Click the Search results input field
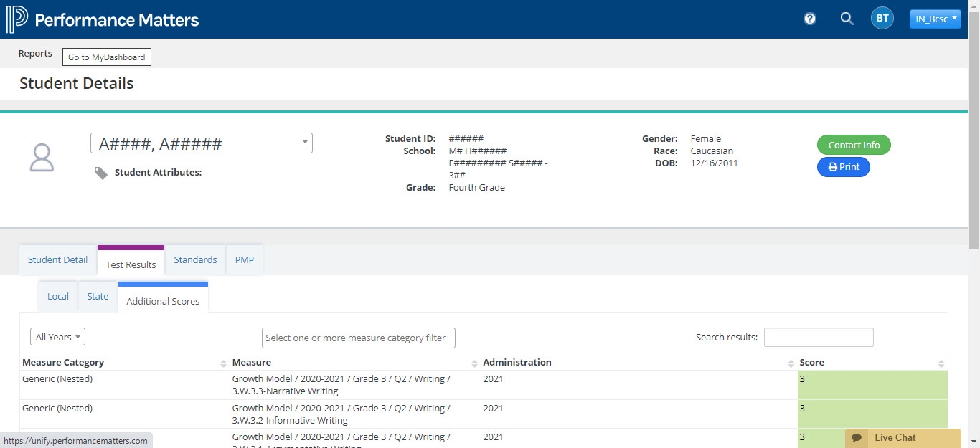Image resolution: width=980 pixels, height=448 pixels. pyautogui.click(x=819, y=338)
